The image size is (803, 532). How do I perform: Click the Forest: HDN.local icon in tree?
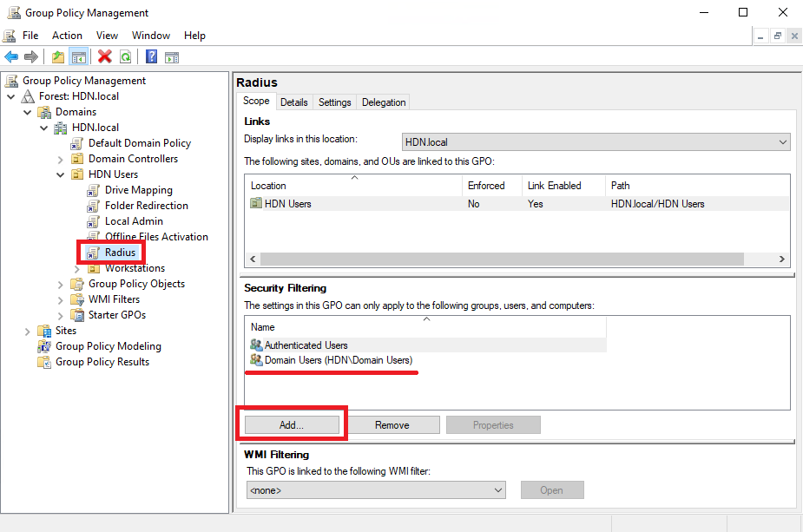point(28,96)
